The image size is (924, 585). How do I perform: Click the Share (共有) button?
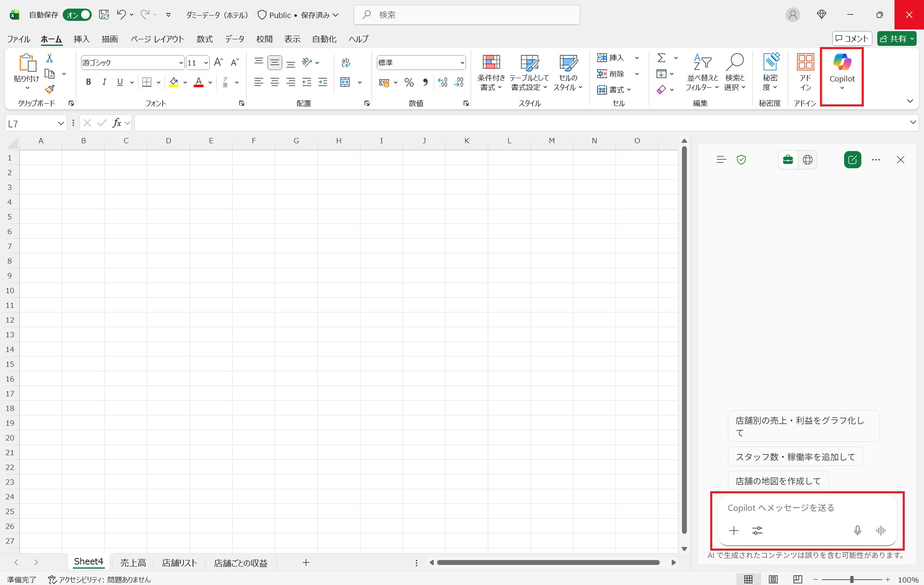point(893,38)
